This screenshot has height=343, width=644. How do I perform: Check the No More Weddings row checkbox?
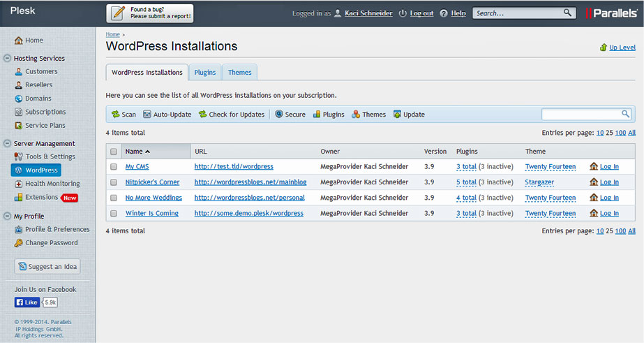pyautogui.click(x=114, y=198)
